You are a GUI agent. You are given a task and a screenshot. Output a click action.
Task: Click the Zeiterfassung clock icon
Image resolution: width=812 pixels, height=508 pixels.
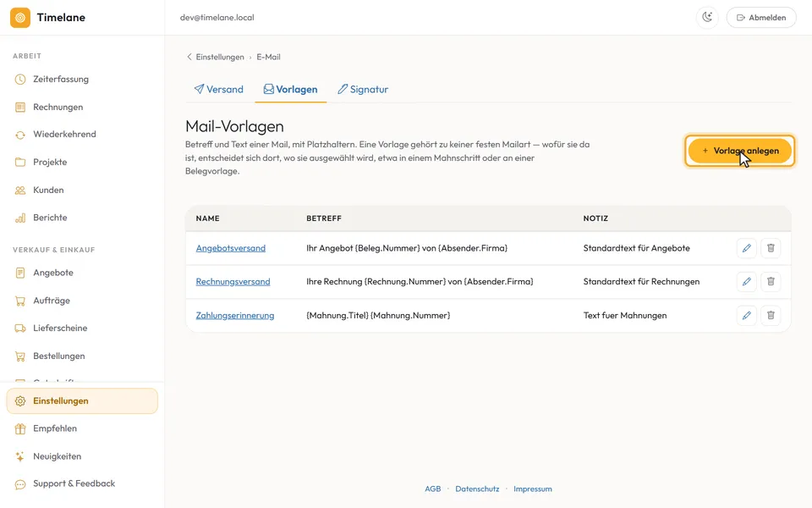(x=20, y=80)
